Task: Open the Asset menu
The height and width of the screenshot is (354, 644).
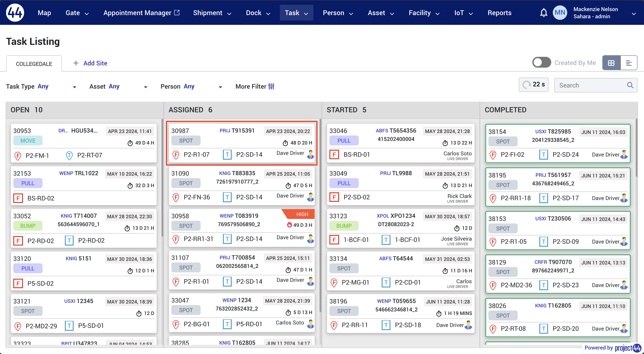Action: point(381,13)
